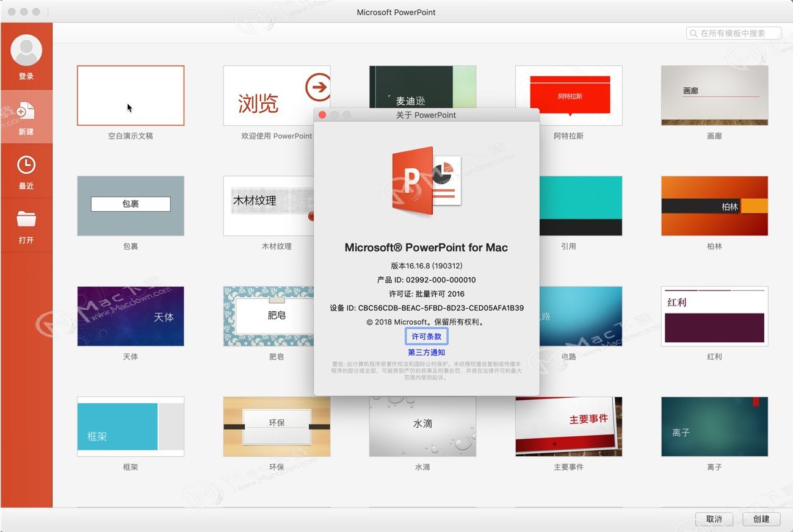Click the 登录 sign-in label
This screenshot has width=793, height=532.
click(x=26, y=76)
